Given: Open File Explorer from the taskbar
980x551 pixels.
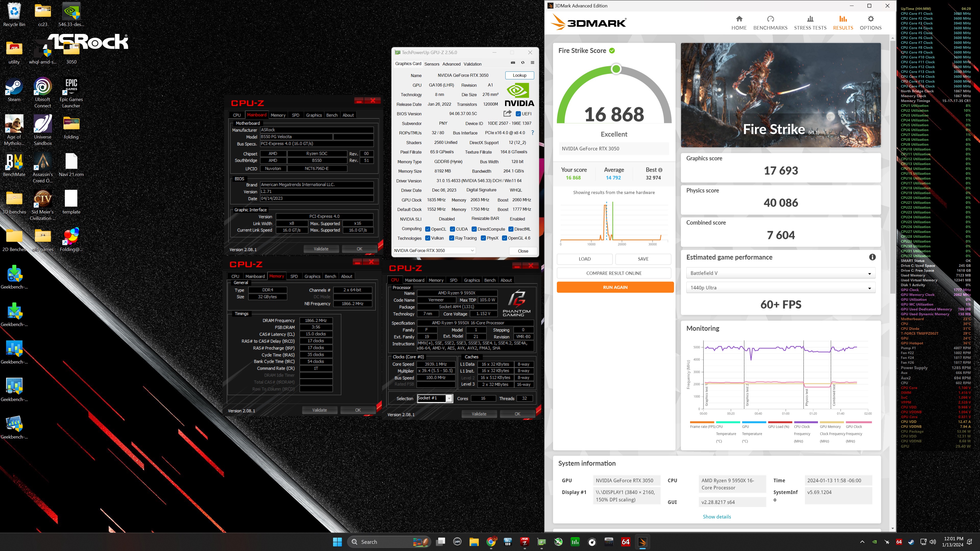Looking at the screenshot, I should click(x=474, y=542).
